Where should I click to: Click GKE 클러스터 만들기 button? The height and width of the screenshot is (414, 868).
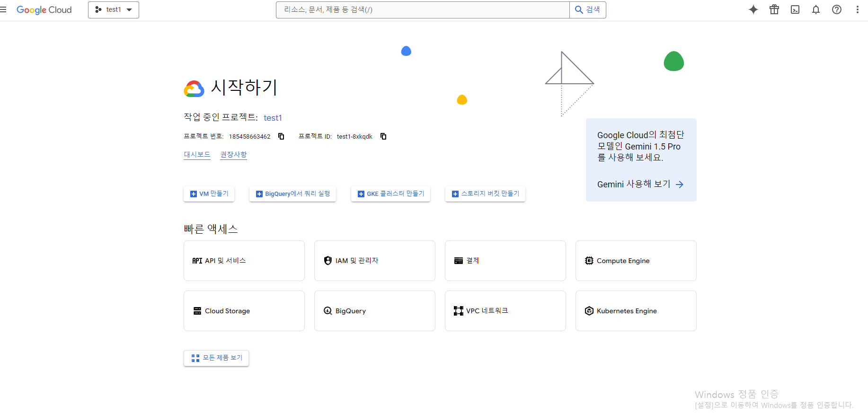pyautogui.click(x=390, y=194)
